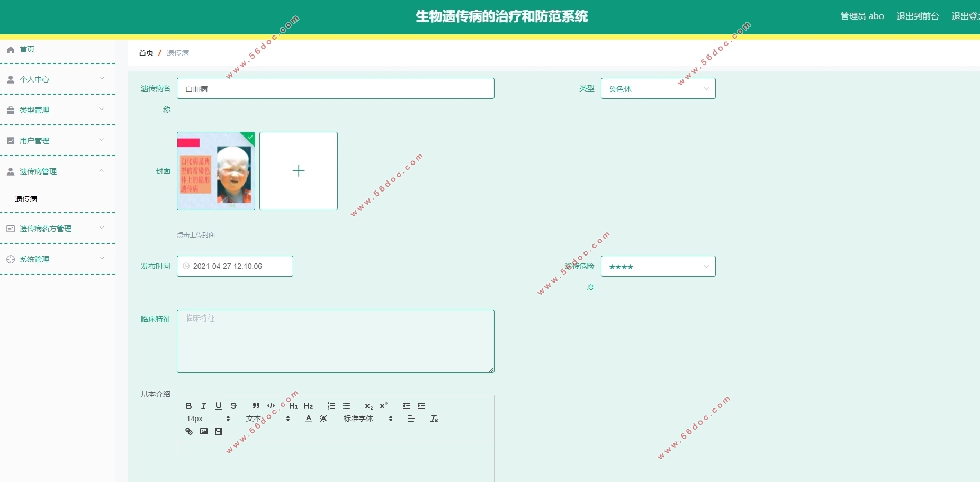Viewport: 980px width, 482px height.
Task: Open the 文本 heading style dropdown
Action: point(268,419)
